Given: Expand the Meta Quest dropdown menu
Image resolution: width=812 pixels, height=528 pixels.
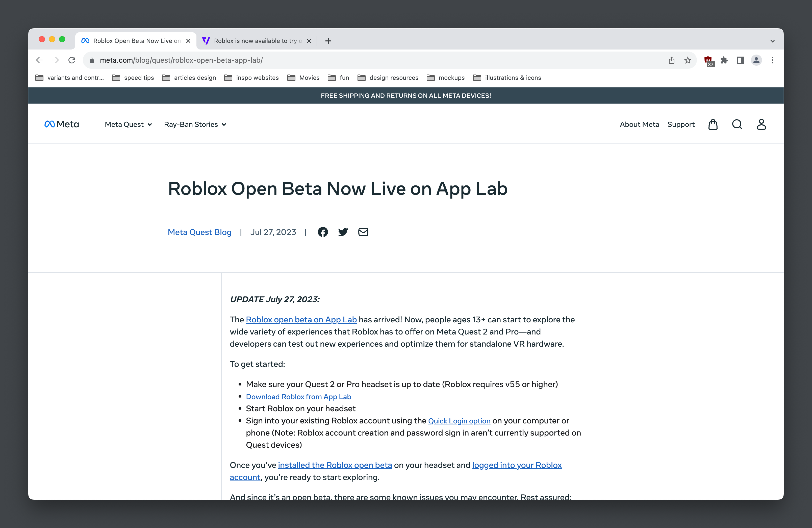Looking at the screenshot, I should pos(128,125).
